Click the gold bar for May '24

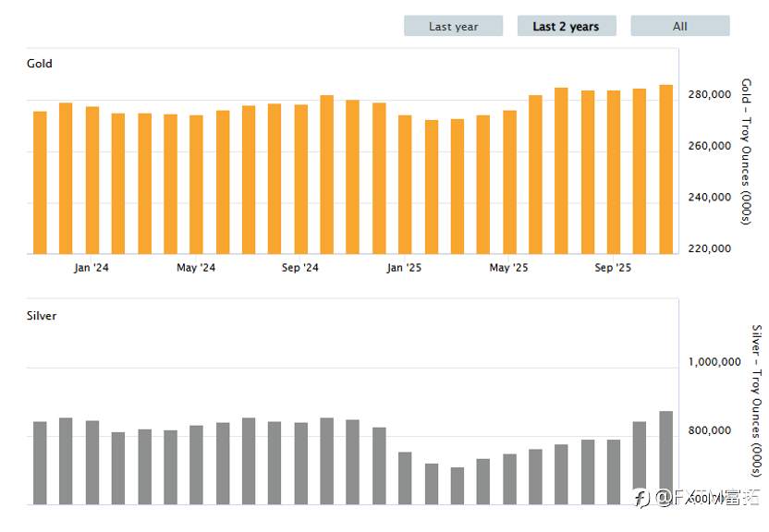click(196, 185)
